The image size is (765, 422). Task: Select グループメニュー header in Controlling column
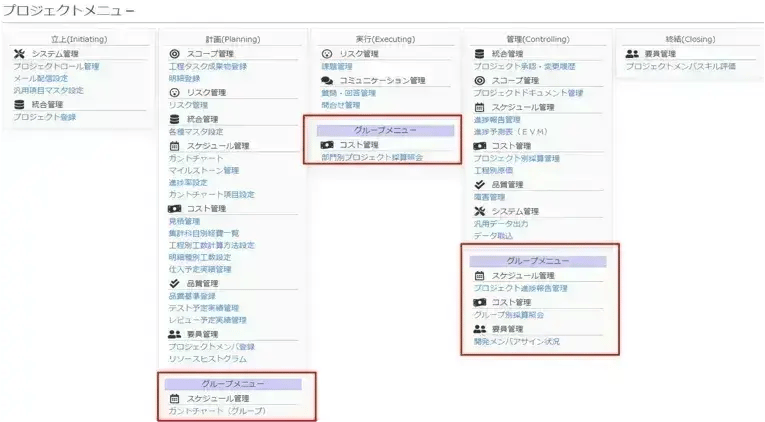point(538,261)
